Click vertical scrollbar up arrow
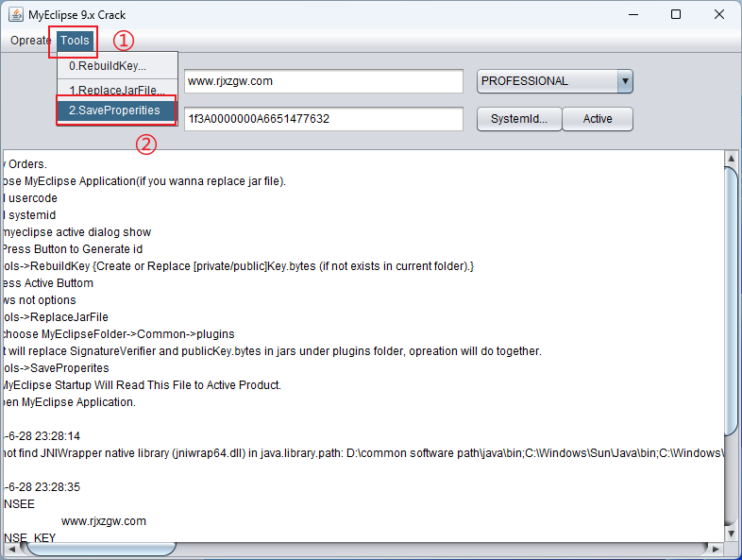 click(x=731, y=159)
